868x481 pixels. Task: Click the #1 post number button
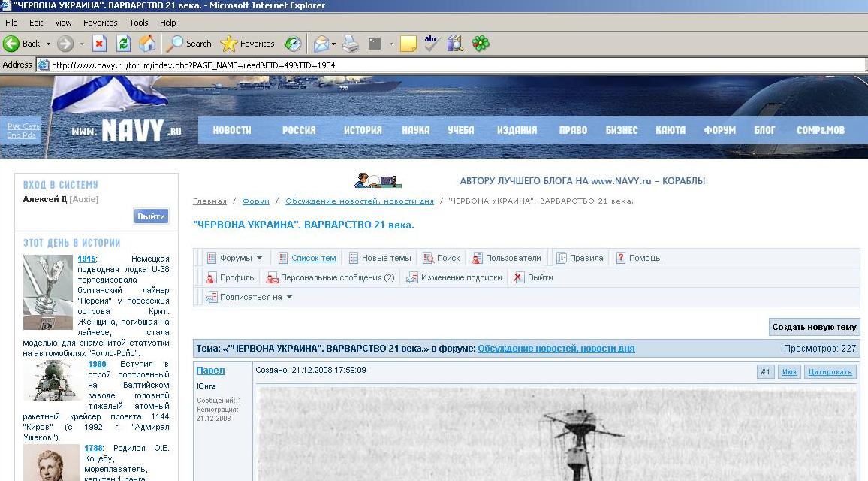click(x=766, y=372)
